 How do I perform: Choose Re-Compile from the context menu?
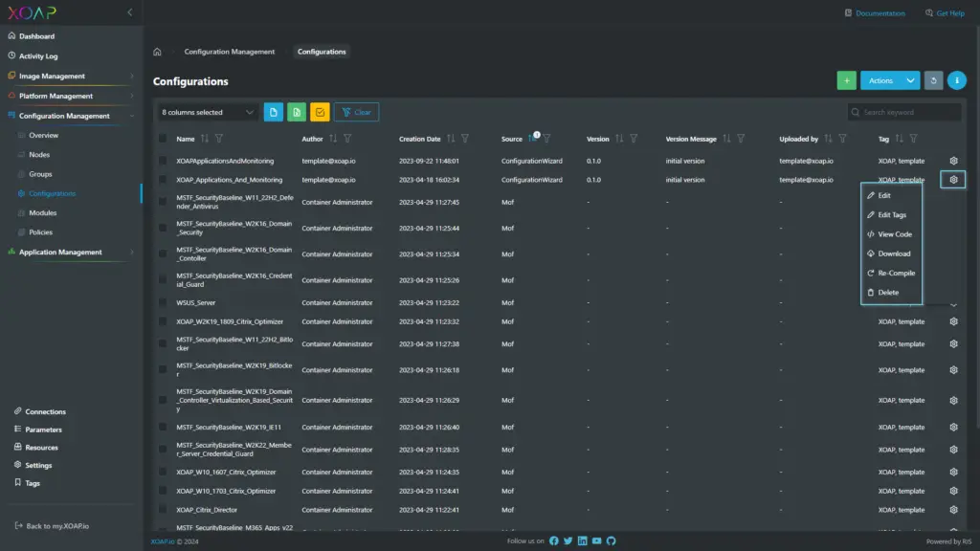pyautogui.click(x=891, y=273)
